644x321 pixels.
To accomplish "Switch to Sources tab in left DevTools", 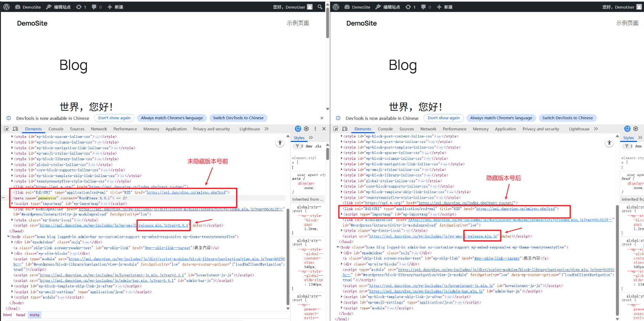I will click(x=77, y=129).
